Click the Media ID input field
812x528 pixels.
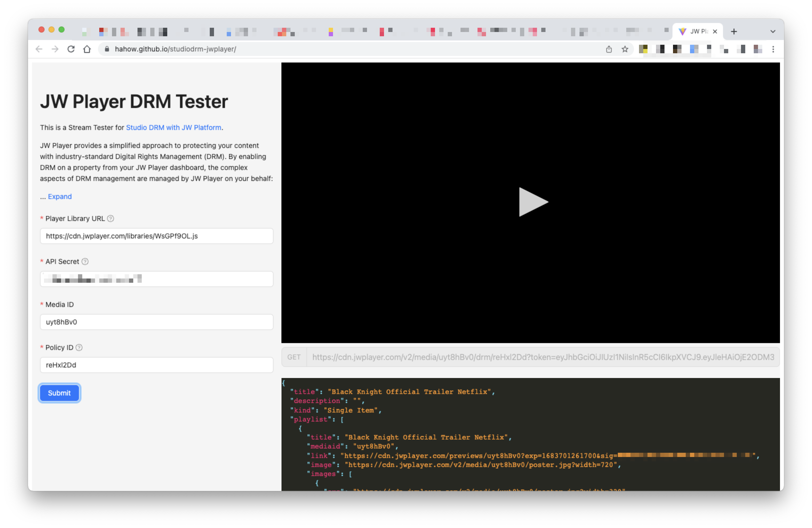click(156, 322)
